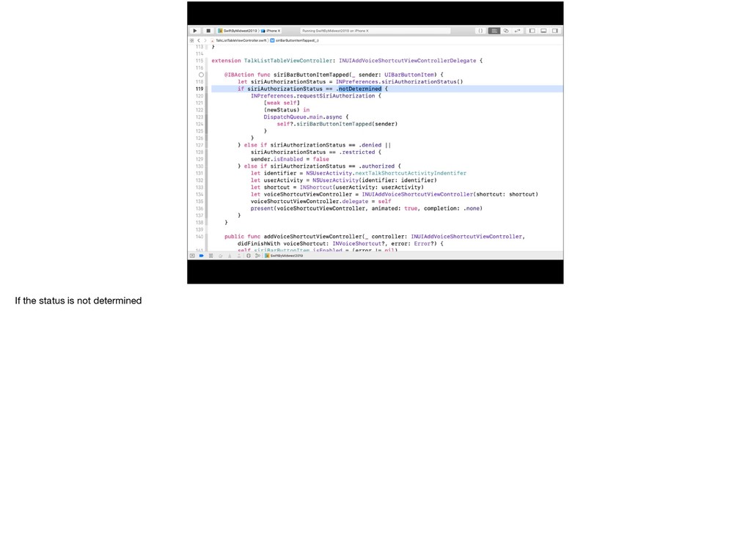The image size is (751, 560).
Task: Open the SwiftByMidwest2019 scheme selector
Action: tap(238, 31)
